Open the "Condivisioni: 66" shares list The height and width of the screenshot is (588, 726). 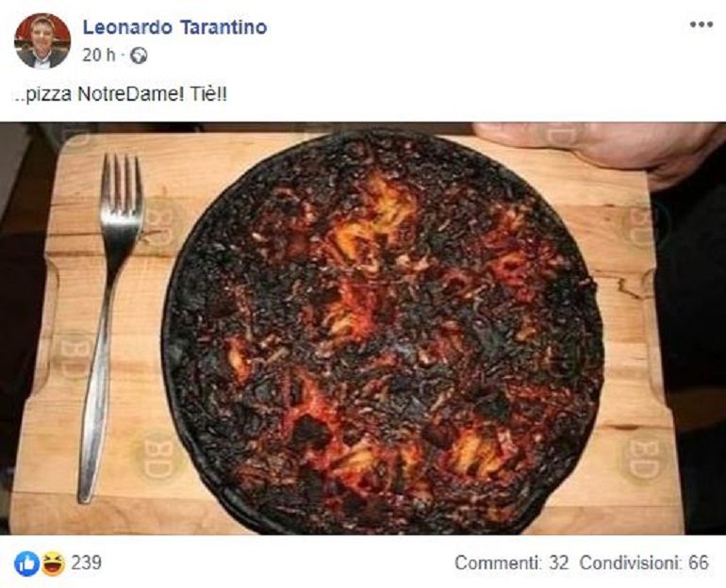click(644, 563)
